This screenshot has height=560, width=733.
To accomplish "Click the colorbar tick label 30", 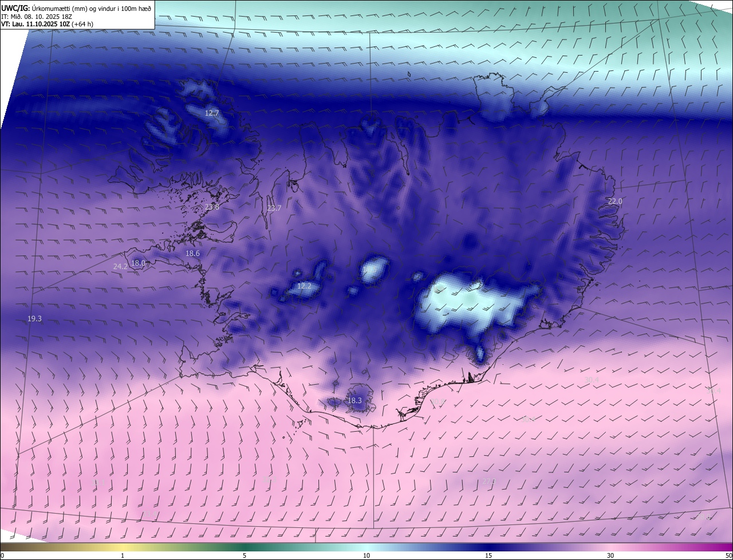I will 610,555.
